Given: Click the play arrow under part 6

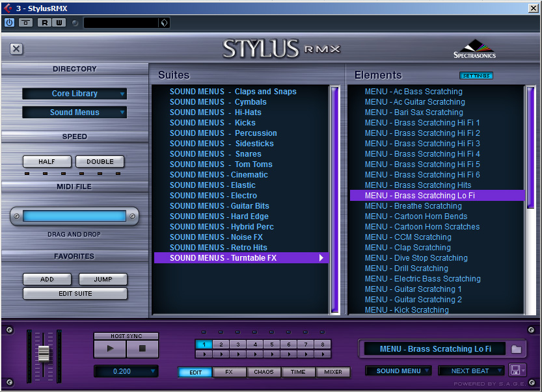Looking at the screenshot, I should coord(289,354).
